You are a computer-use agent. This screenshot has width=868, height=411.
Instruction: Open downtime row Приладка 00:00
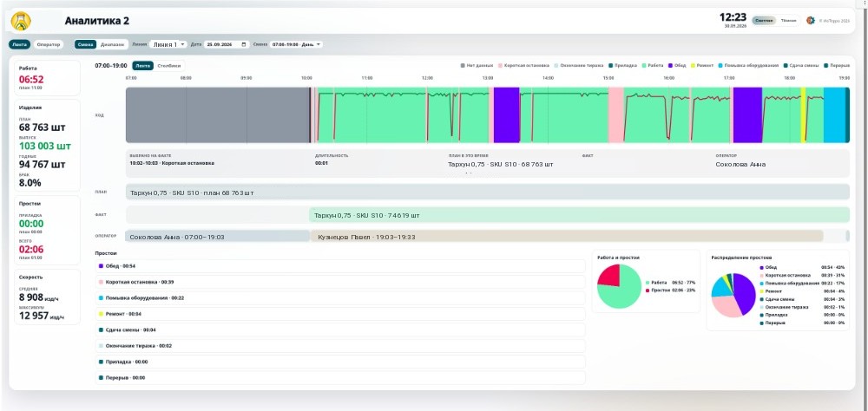pos(340,362)
